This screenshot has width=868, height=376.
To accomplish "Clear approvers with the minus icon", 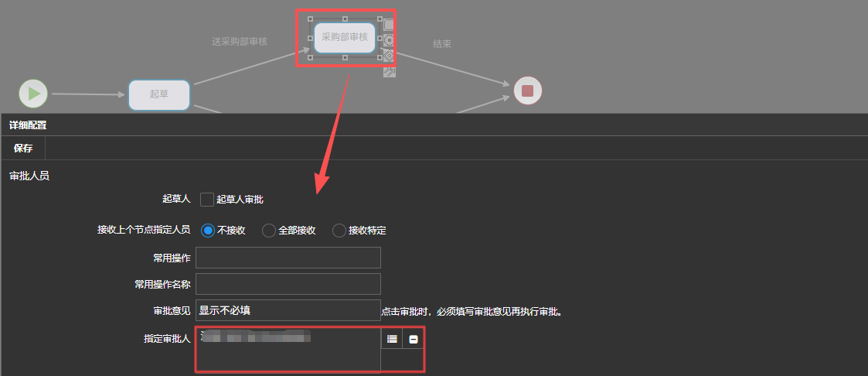I will 414,339.
